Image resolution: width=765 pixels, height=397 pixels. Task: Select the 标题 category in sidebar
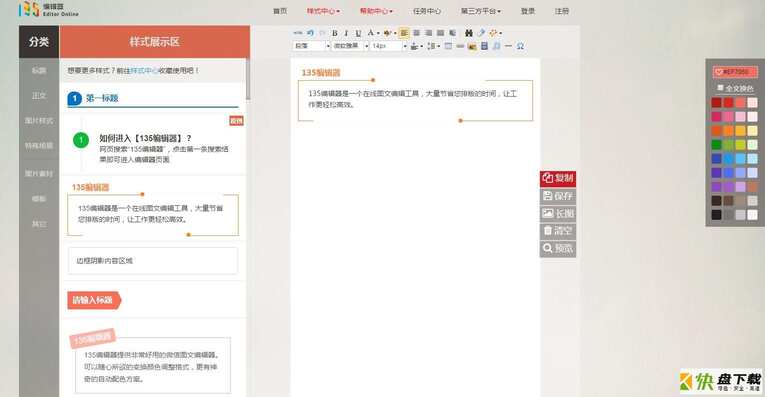[x=39, y=71]
